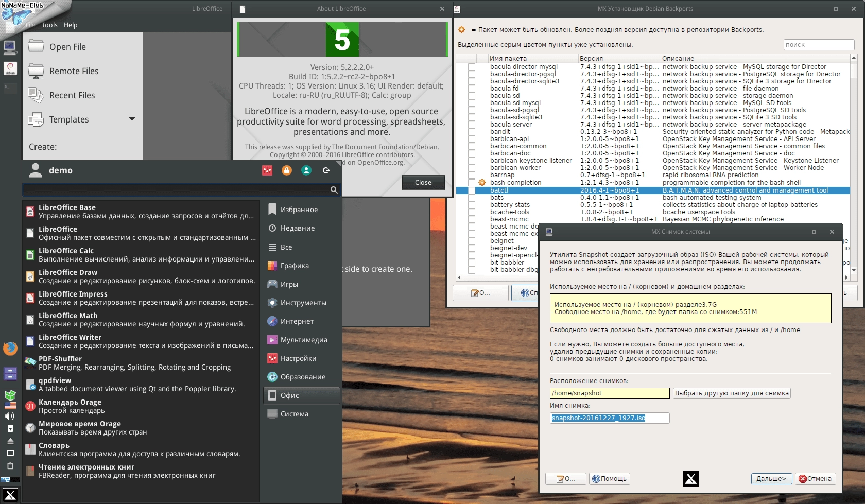Click the volume speaker tray icon
This screenshot has height=504, width=865.
coord(10,416)
